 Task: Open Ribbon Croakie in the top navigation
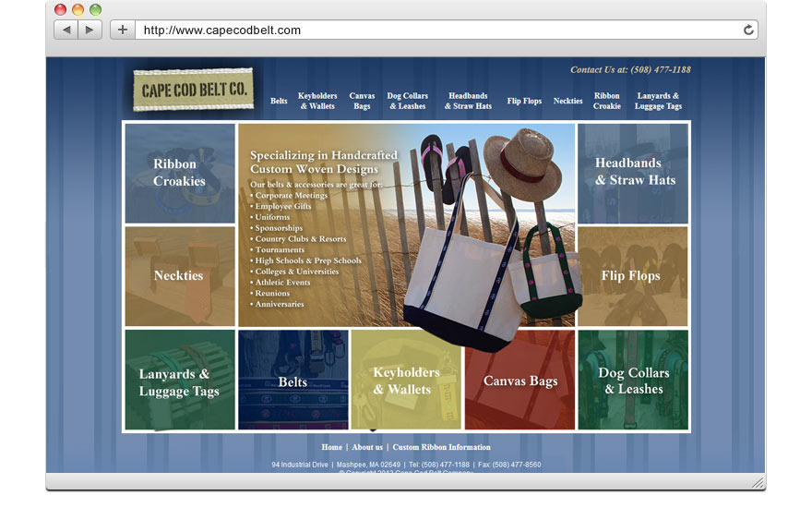click(x=607, y=101)
